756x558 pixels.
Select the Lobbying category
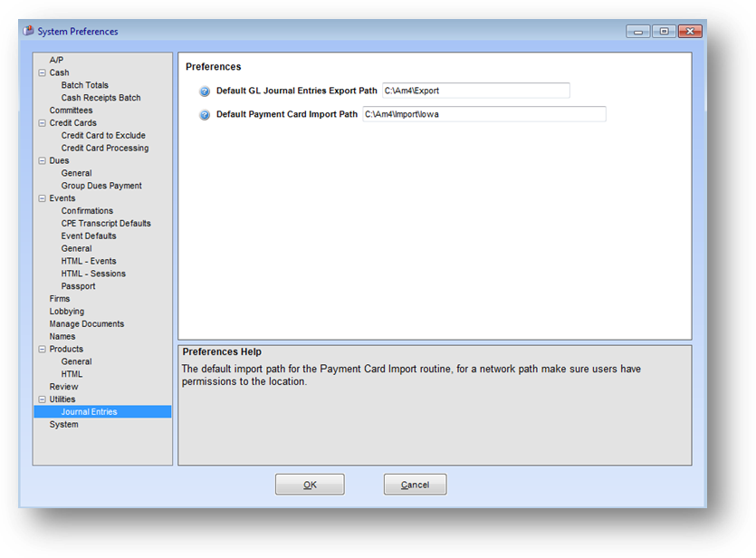pyautogui.click(x=66, y=311)
